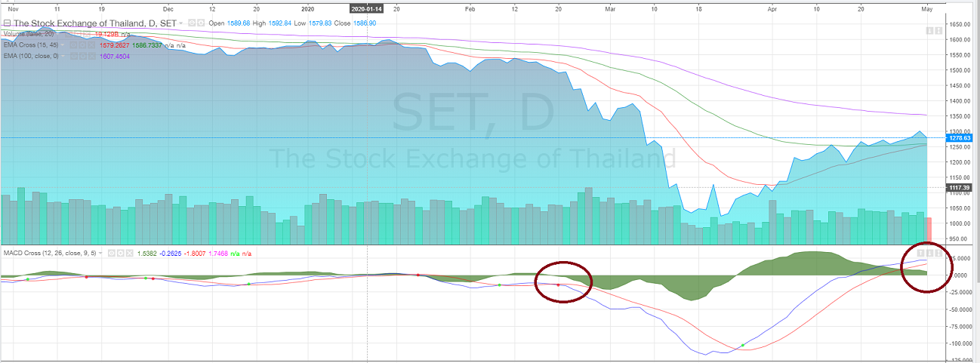Open the EMA (100, close, 0) dropdown arrow

tap(63, 56)
